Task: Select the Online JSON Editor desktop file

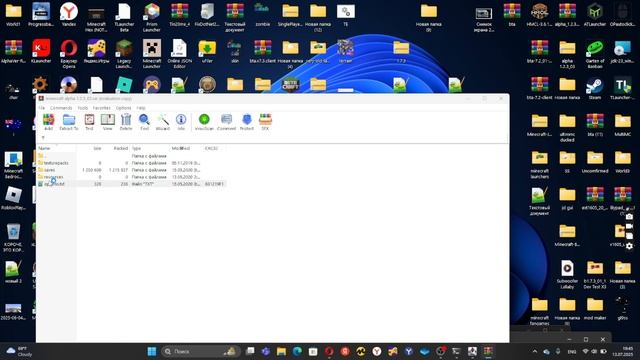Action: point(179,54)
